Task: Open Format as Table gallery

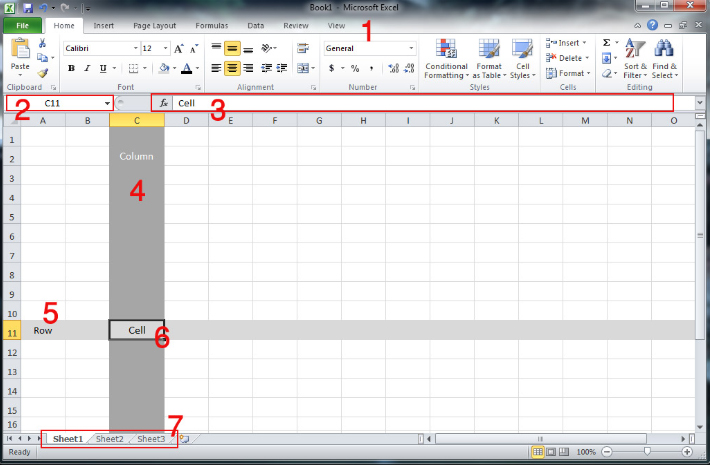Action: pyautogui.click(x=489, y=59)
